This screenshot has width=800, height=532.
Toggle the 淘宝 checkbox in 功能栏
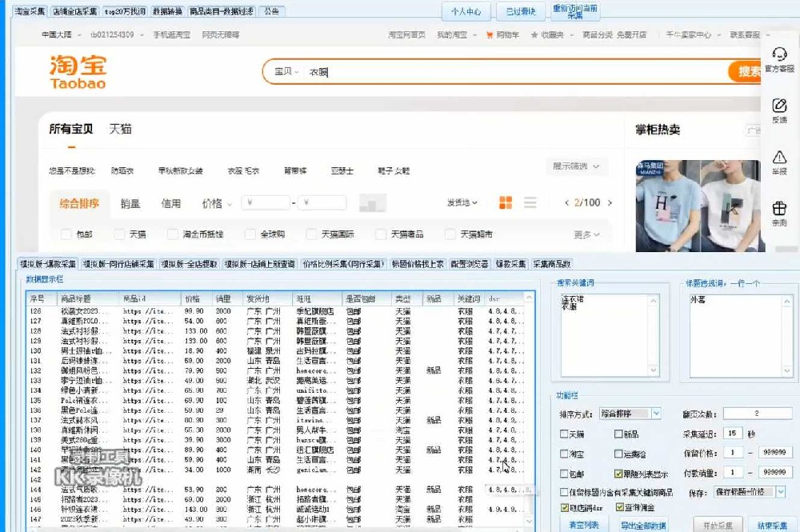coord(564,454)
